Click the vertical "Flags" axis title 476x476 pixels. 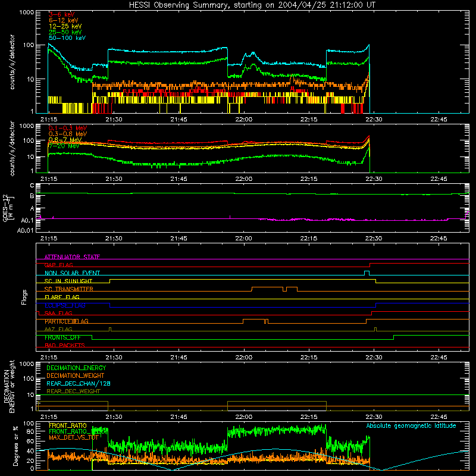(x=24, y=297)
